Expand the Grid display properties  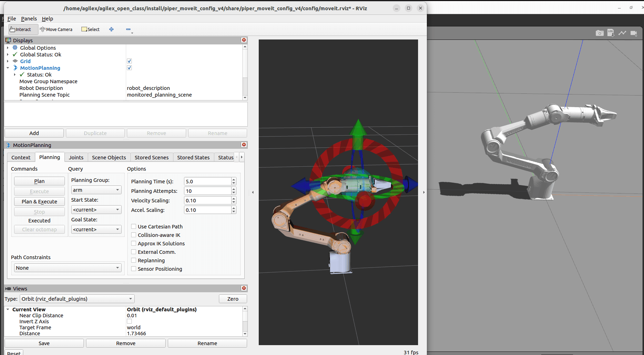click(x=8, y=61)
